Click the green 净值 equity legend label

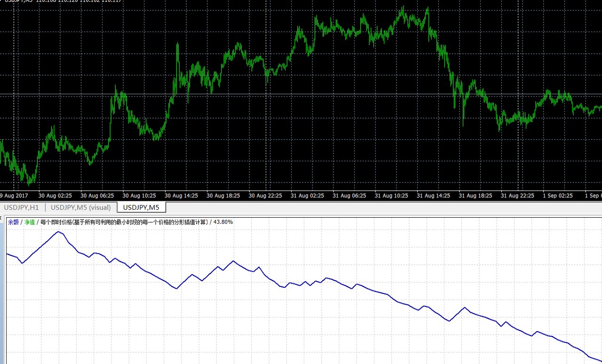pyautogui.click(x=30, y=222)
